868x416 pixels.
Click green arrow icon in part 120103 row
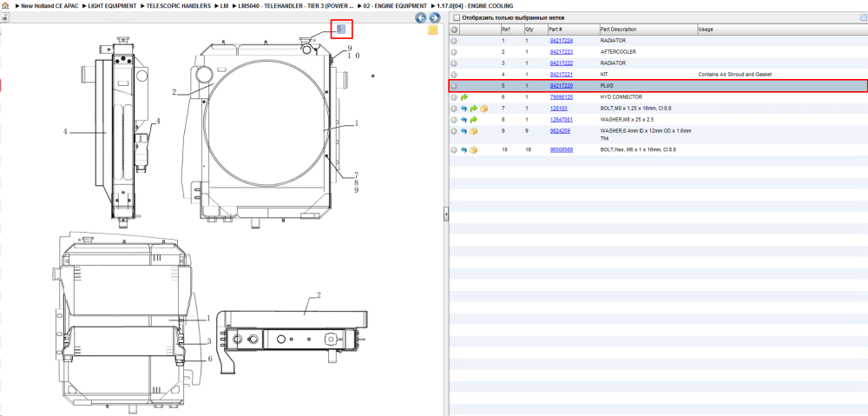[x=473, y=109]
